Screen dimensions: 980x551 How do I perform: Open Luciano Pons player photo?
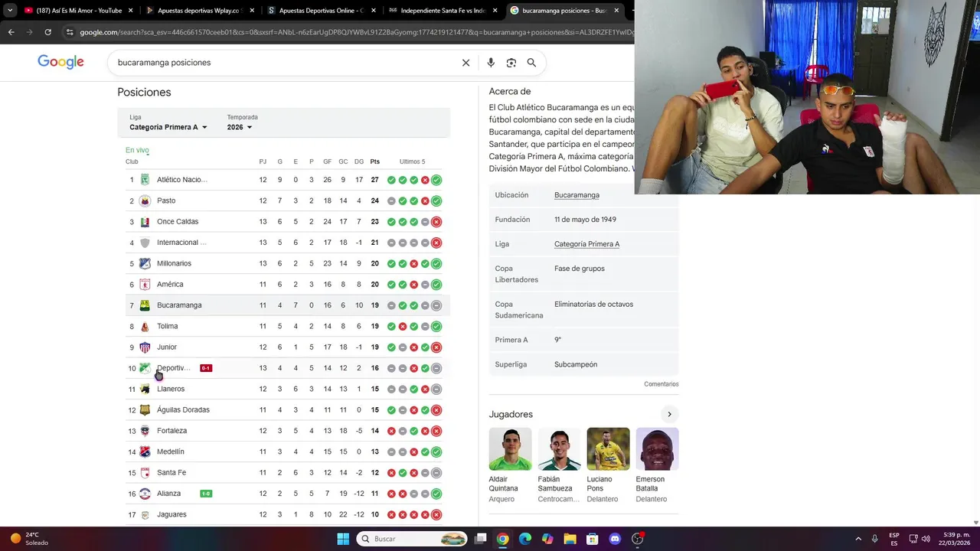[x=608, y=449]
